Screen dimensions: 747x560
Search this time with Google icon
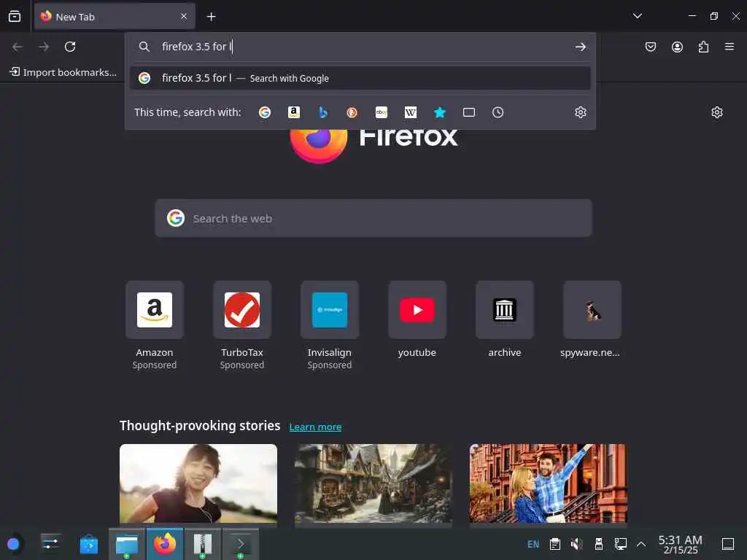(265, 112)
